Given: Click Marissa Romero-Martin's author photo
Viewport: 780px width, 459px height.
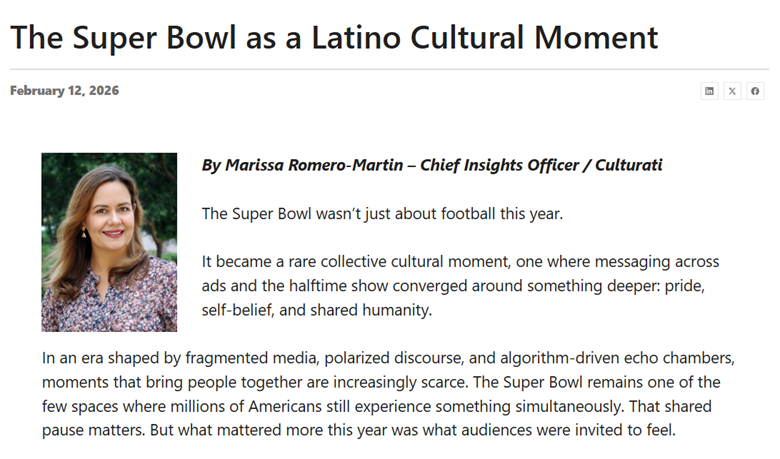Looking at the screenshot, I should [x=109, y=242].
